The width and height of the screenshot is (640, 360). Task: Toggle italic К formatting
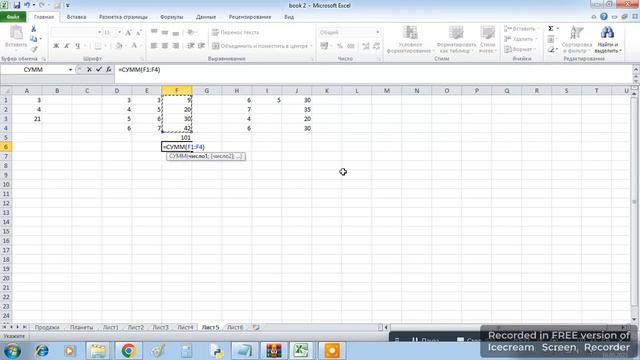(67, 46)
